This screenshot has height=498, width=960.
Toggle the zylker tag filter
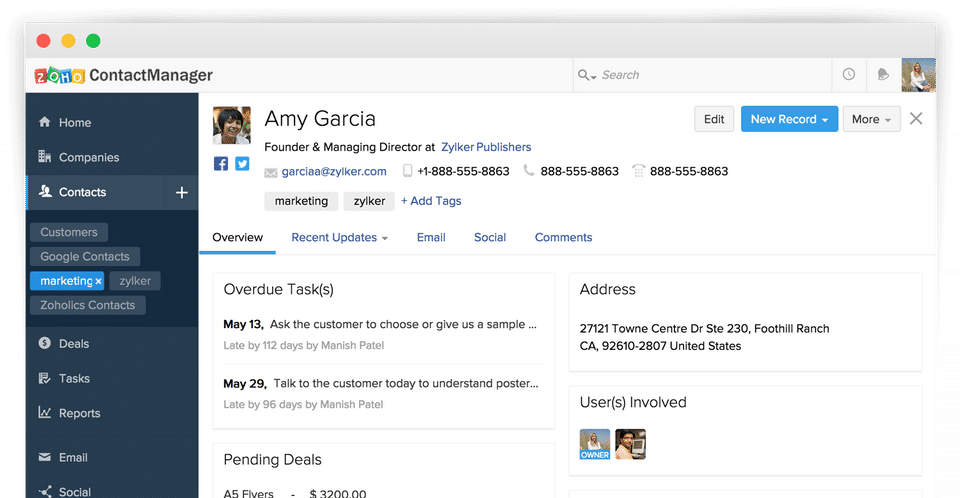[x=135, y=281]
